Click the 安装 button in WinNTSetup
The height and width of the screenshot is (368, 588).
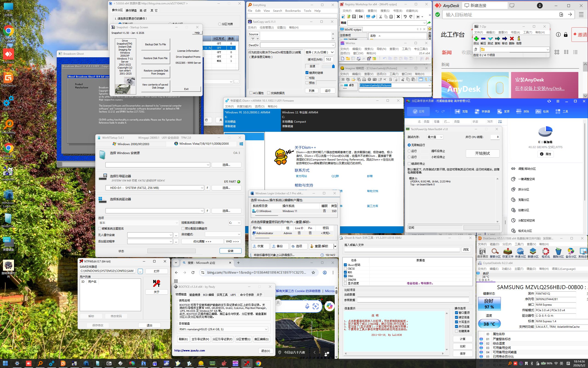click(x=230, y=251)
